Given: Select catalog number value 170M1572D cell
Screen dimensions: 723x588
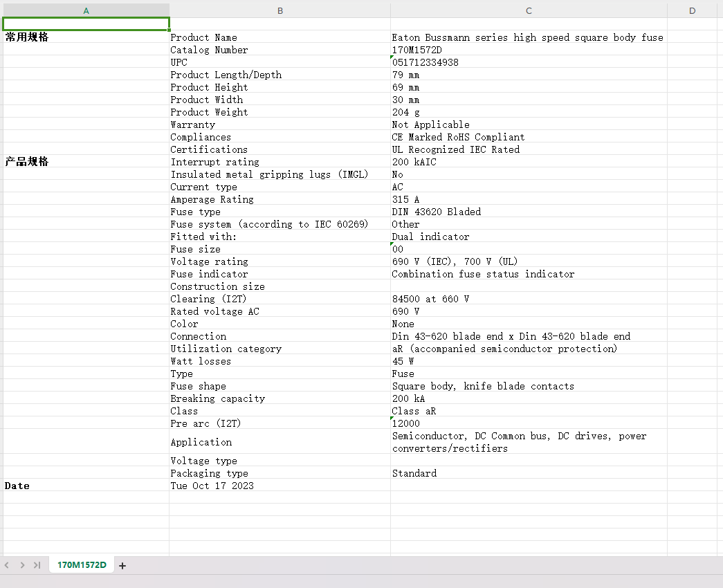Looking at the screenshot, I should (529, 49).
